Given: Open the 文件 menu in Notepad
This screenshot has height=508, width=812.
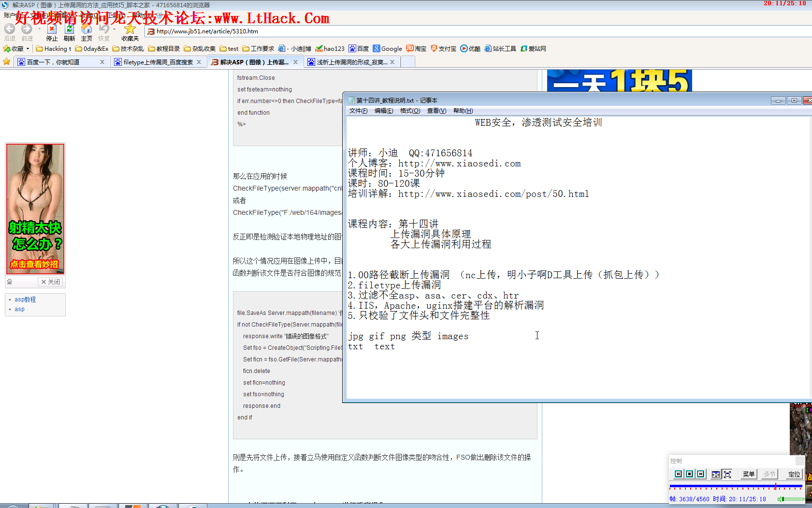Looking at the screenshot, I should 357,110.
